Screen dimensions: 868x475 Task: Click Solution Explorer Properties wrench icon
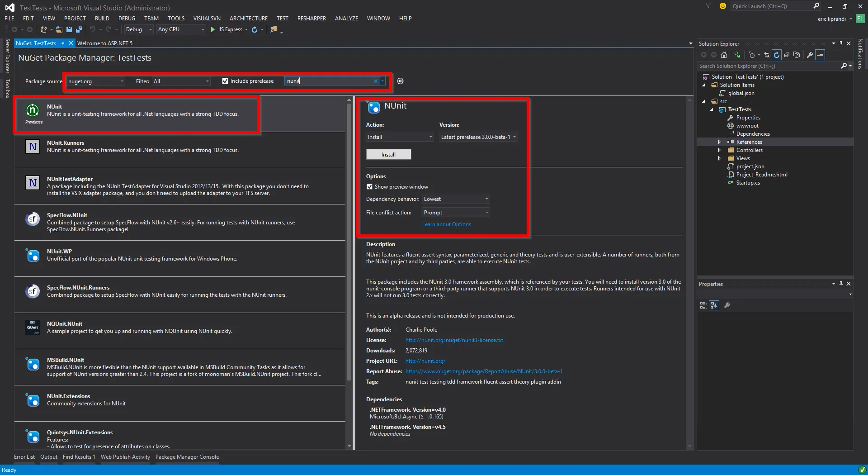click(810, 55)
